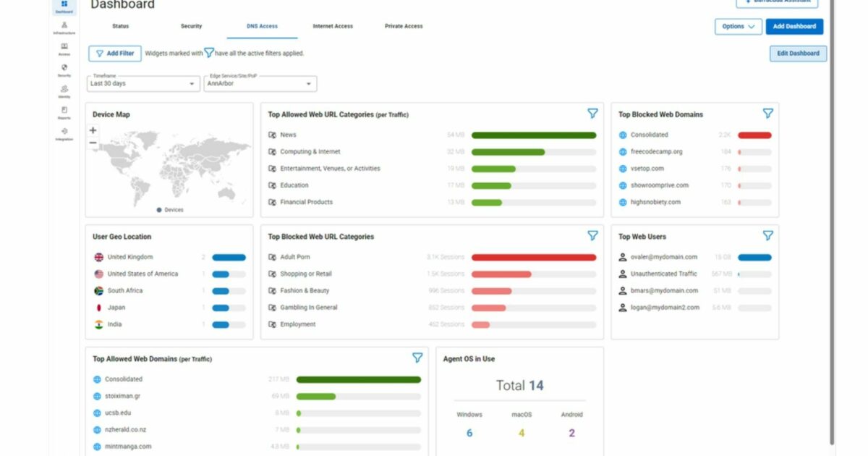868x456 pixels.
Task: Click the globe icon beside stoiximan.gr
Action: click(97, 397)
